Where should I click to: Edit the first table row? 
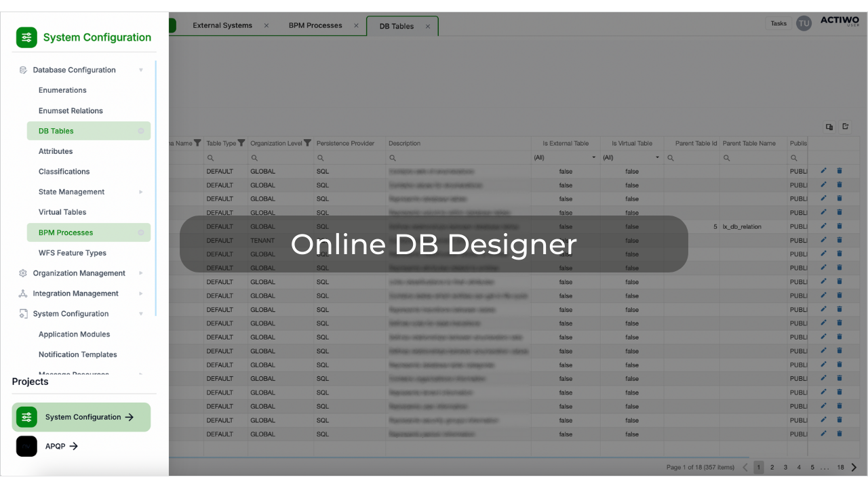[824, 171]
